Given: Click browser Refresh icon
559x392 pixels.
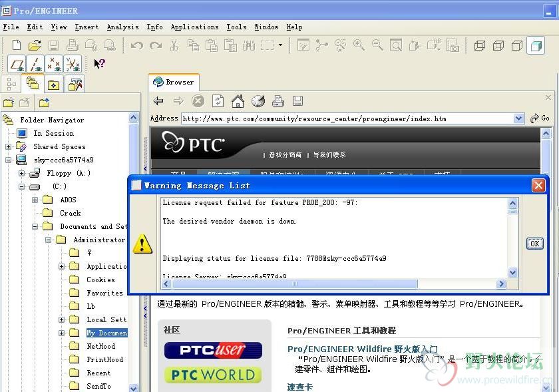Looking at the screenshot, I should click(218, 101).
